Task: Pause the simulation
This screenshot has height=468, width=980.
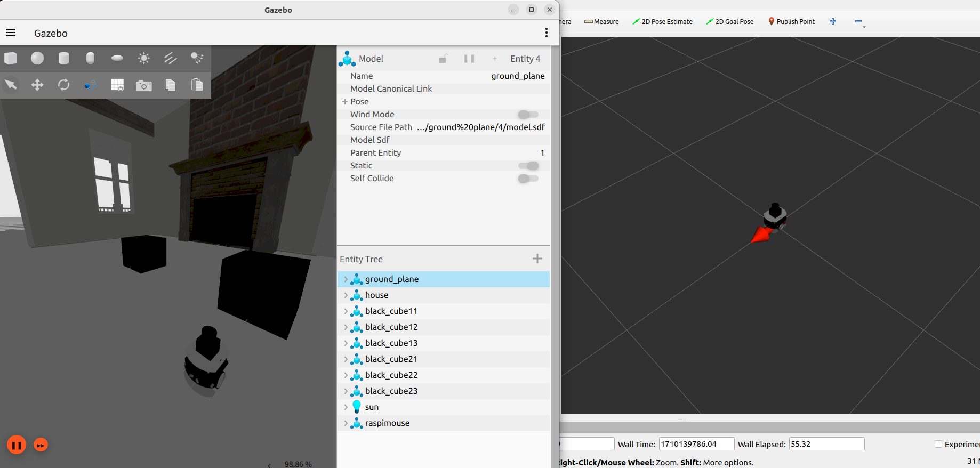Action: pos(17,445)
